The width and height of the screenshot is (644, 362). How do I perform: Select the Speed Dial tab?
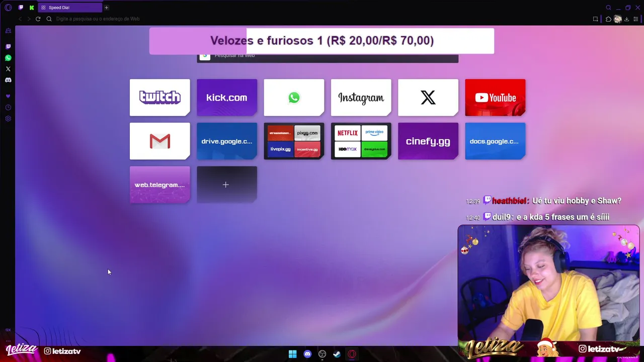point(69,8)
